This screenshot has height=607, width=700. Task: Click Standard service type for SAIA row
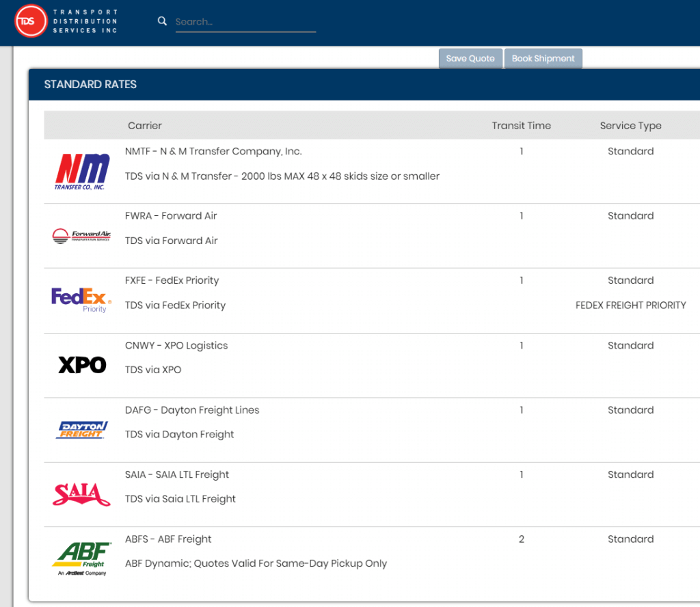pos(630,474)
